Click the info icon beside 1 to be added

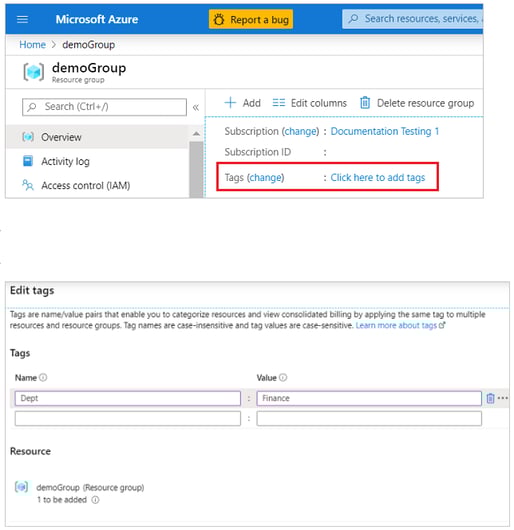point(96,500)
